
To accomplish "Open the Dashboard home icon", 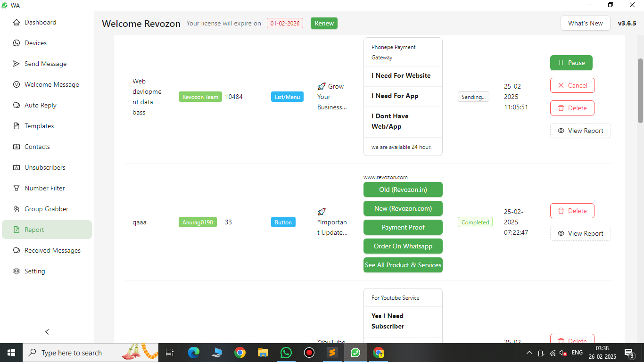I will [17, 22].
